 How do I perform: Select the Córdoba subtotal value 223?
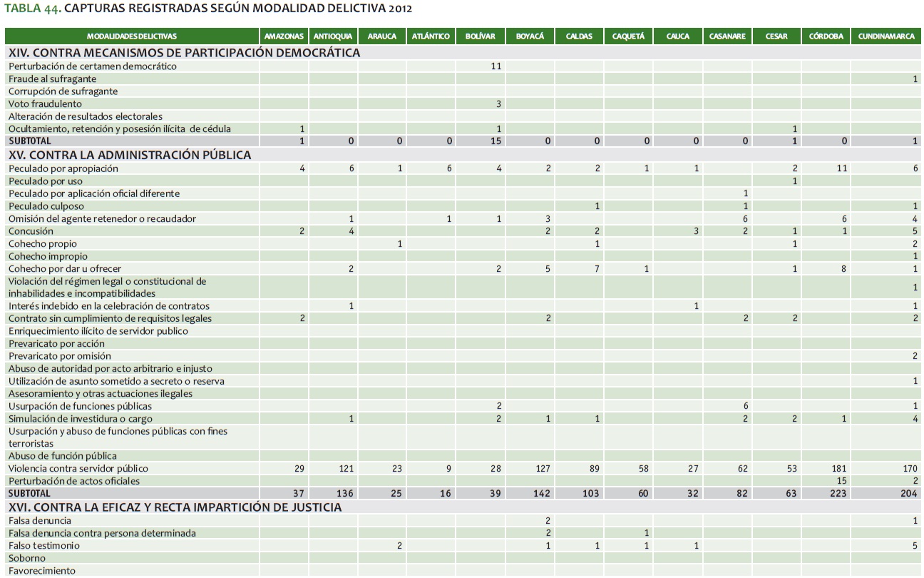(x=839, y=494)
